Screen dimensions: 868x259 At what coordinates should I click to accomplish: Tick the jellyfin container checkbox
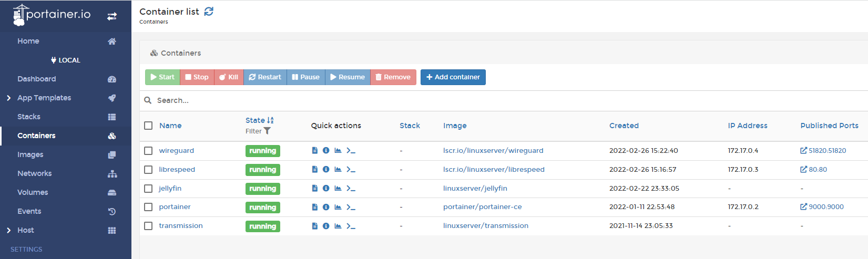[148, 188]
